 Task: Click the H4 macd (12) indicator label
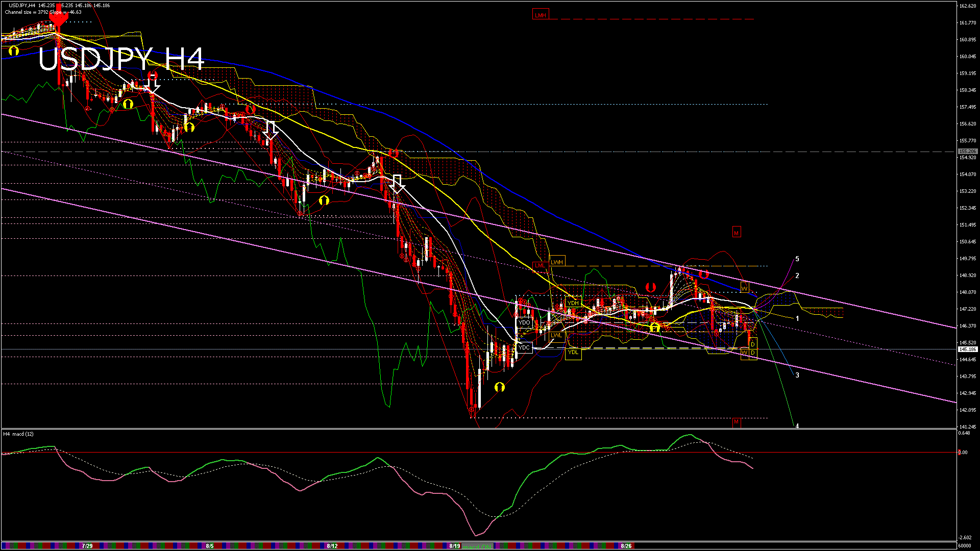pyautogui.click(x=19, y=434)
